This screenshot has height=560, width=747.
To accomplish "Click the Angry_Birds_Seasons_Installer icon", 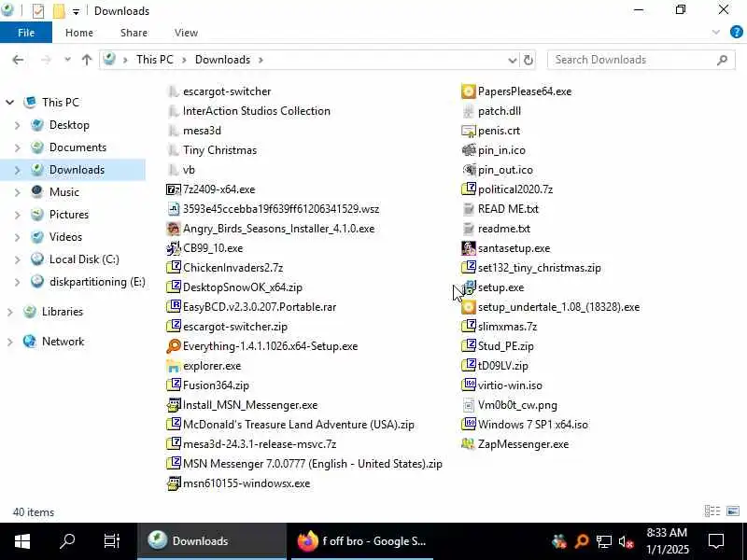I will coord(174,229).
